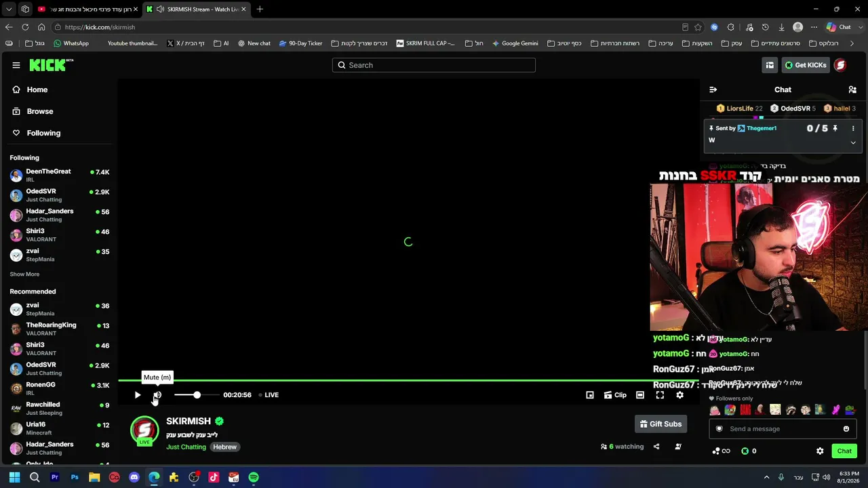Insert the BANG emote into chat
The image size is (868, 488).
[x=745, y=410]
